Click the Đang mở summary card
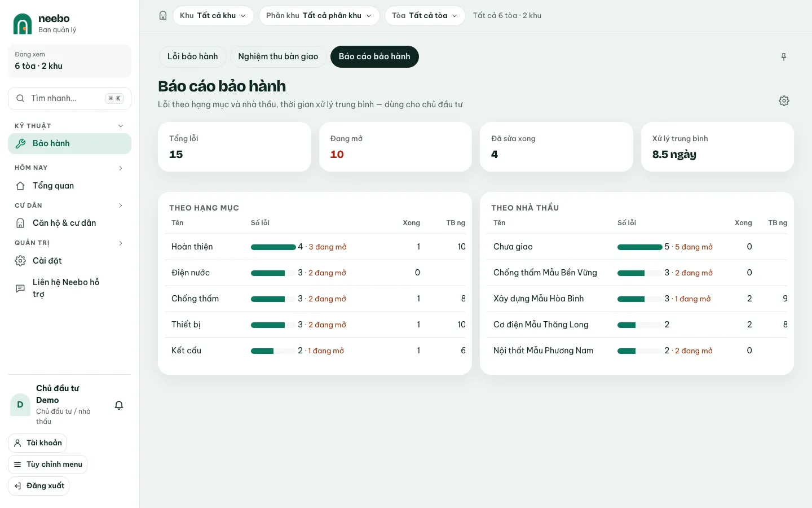This screenshot has width=812, height=508. 395,147
